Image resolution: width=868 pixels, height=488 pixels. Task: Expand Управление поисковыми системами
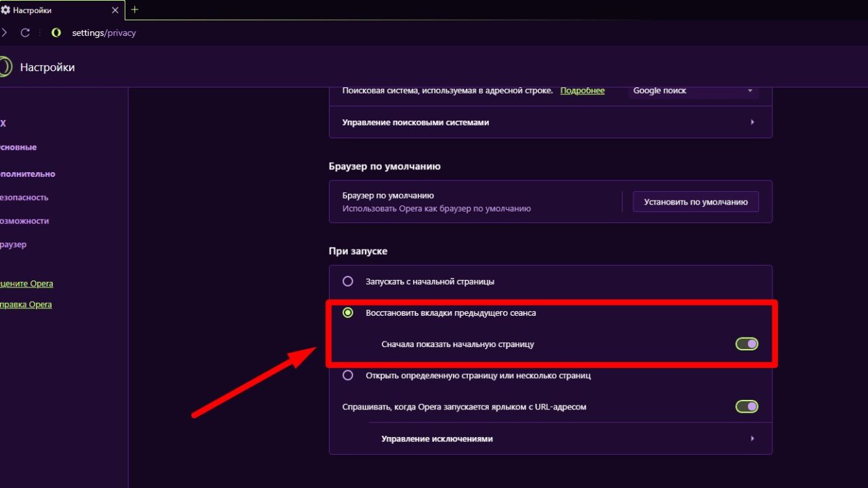click(x=551, y=123)
